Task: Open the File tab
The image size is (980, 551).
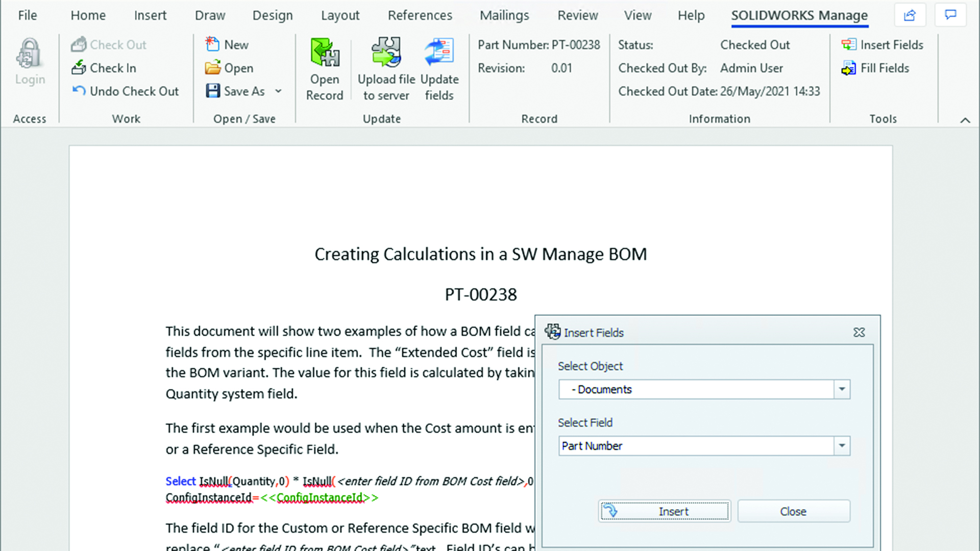Action: click(28, 15)
